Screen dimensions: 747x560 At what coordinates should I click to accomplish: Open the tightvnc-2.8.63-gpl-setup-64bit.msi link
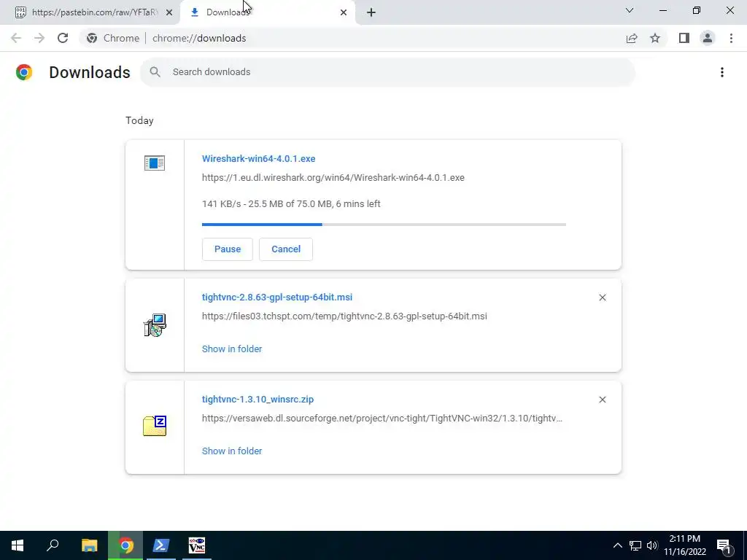[277, 297]
